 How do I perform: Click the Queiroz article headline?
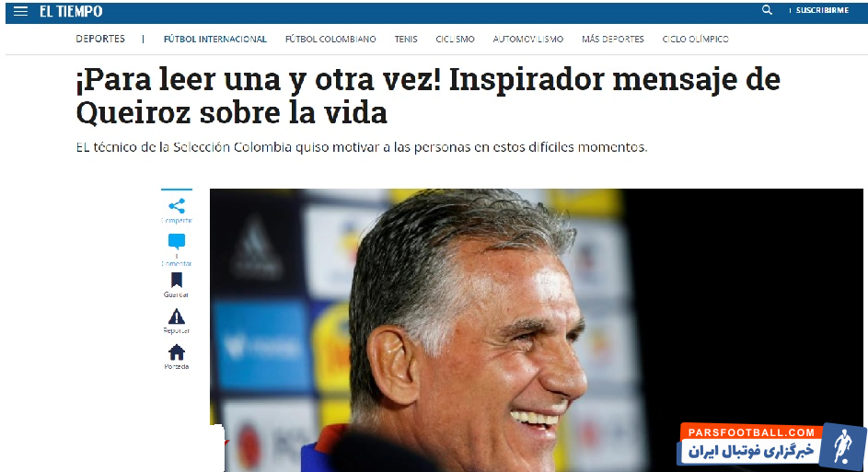tap(428, 96)
